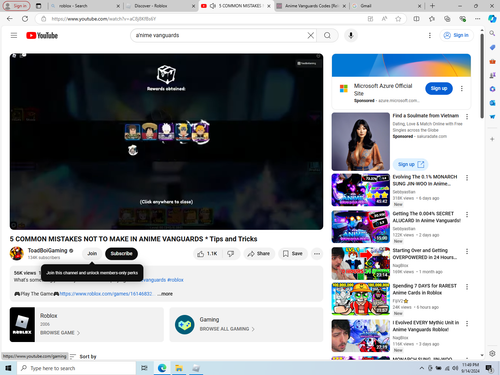Mute the playing YouTube tab speaker icon

(213, 6)
